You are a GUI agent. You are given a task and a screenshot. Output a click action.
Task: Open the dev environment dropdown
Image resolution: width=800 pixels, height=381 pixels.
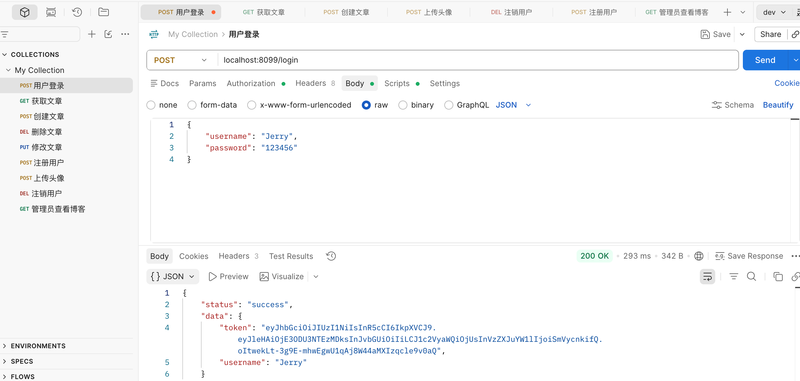point(774,12)
